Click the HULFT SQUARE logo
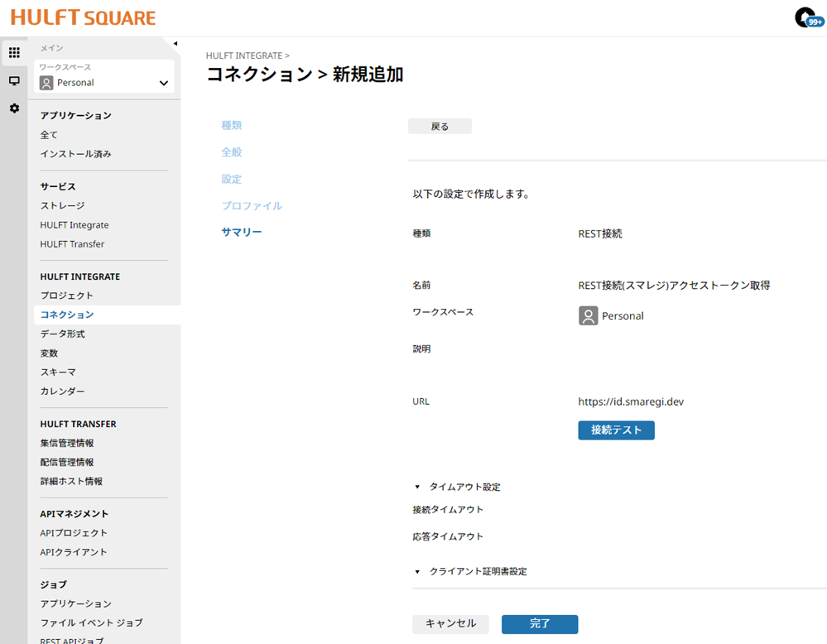This screenshot has width=827, height=644. tap(84, 17)
